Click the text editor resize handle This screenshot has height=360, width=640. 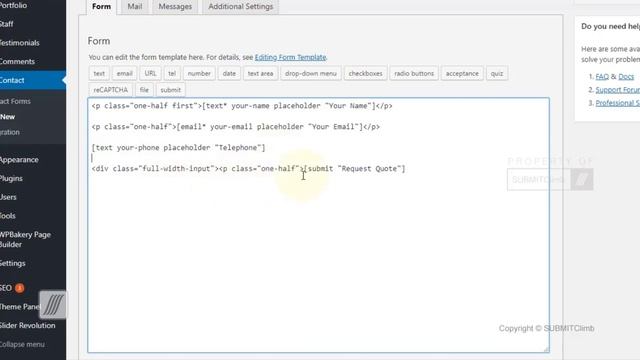pos(546,349)
